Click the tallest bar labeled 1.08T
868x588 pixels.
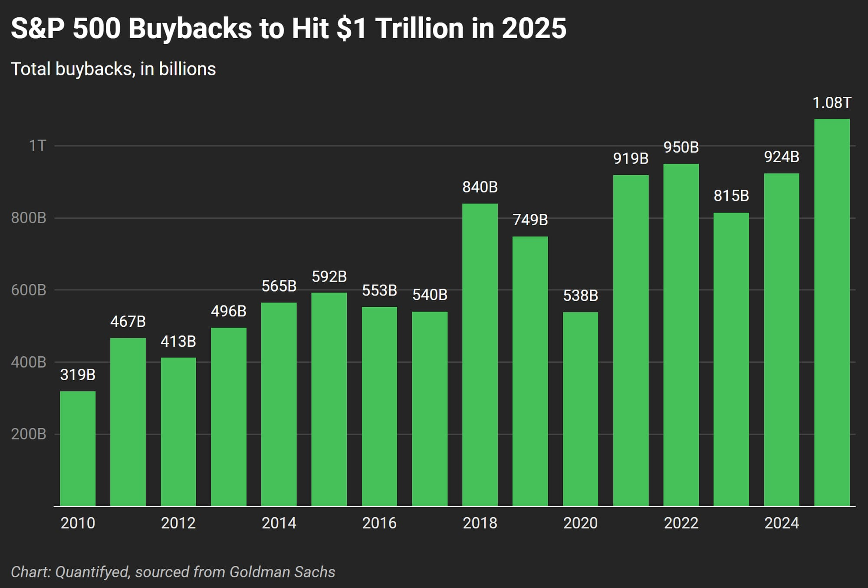[832, 312]
